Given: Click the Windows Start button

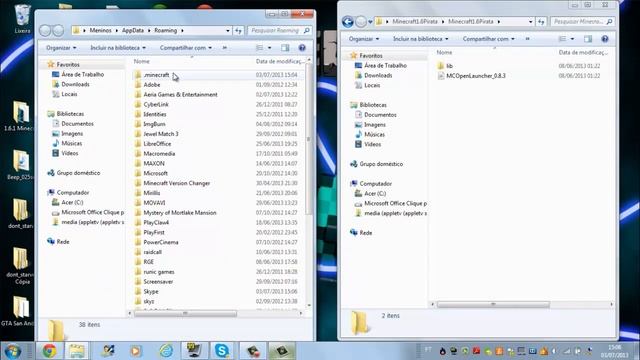Looking at the screenshot, I should (13, 351).
